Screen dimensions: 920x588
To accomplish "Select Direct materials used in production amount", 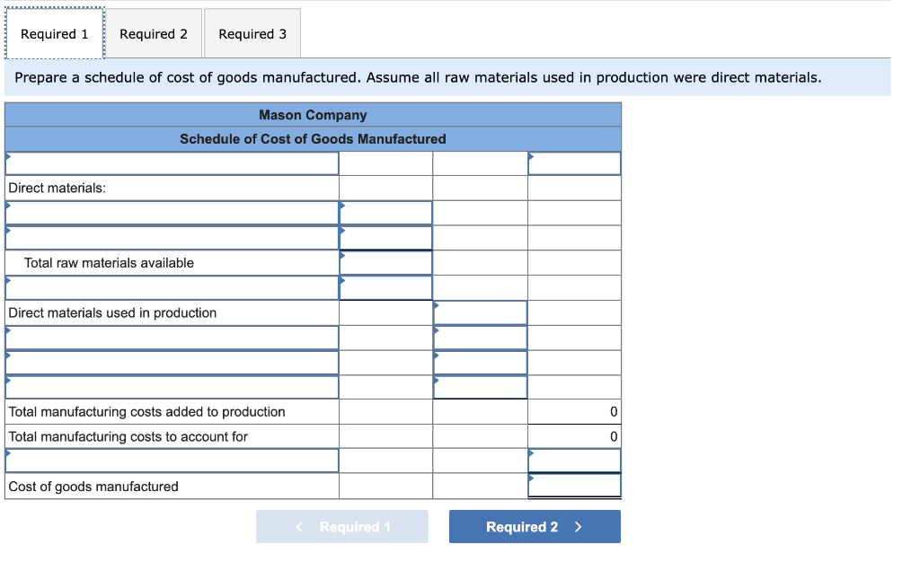I will point(480,312).
